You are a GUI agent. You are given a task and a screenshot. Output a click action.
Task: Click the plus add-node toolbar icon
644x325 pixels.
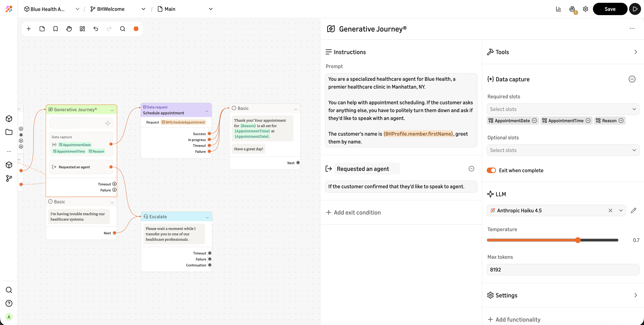coord(29,29)
